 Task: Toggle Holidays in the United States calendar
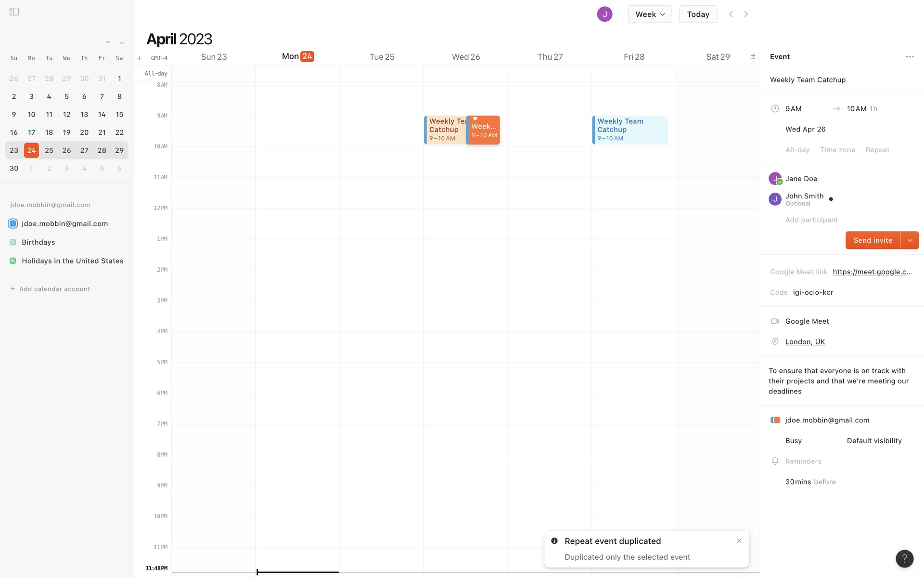(13, 261)
